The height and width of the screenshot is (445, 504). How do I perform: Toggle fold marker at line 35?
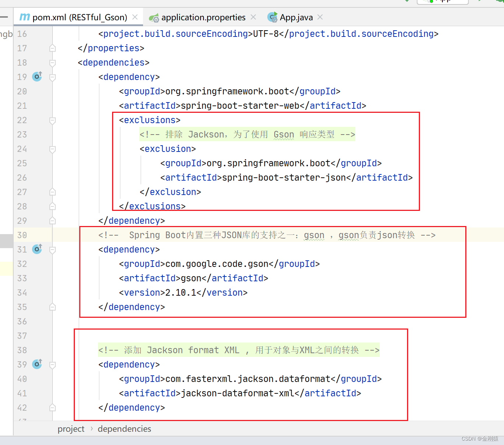click(x=52, y=307)
